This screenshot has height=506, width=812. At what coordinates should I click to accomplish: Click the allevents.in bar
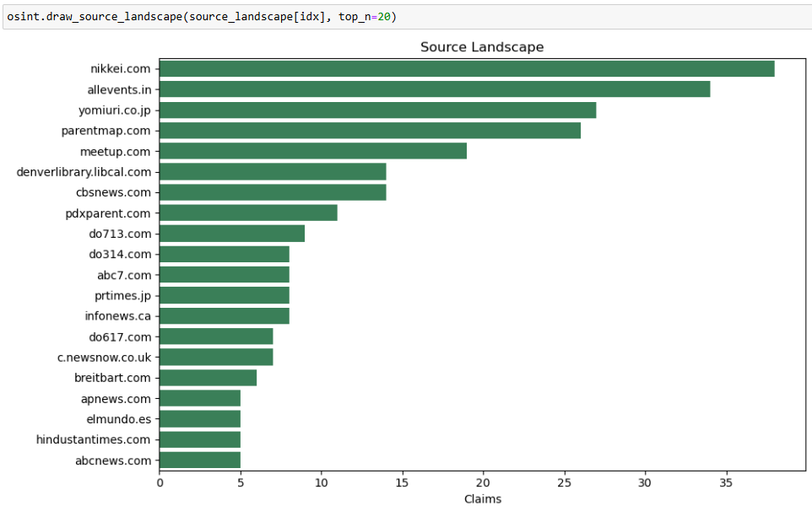click(x=435, y=89)
